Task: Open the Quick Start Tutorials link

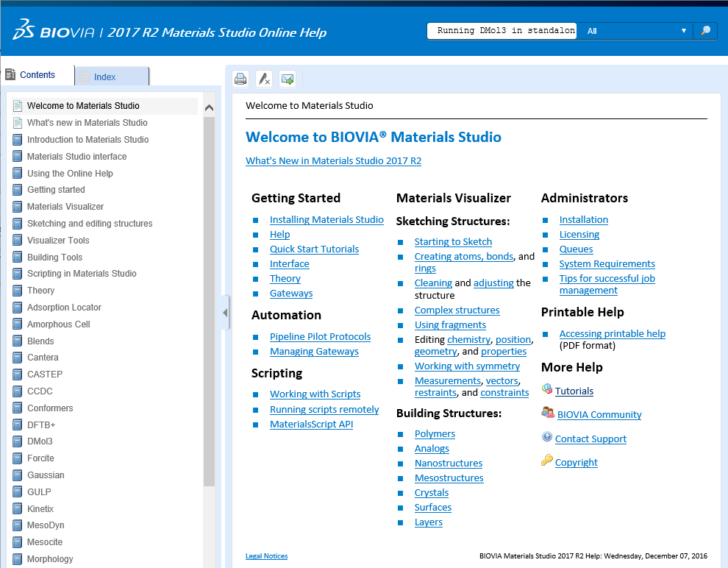Action: 314,249
